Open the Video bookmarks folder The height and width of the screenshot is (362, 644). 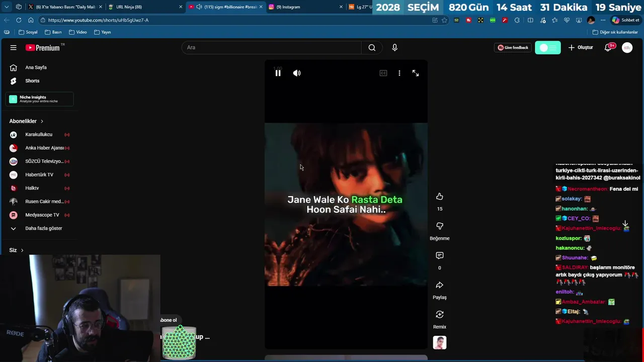pyautogui.click(x=78, y=32)
